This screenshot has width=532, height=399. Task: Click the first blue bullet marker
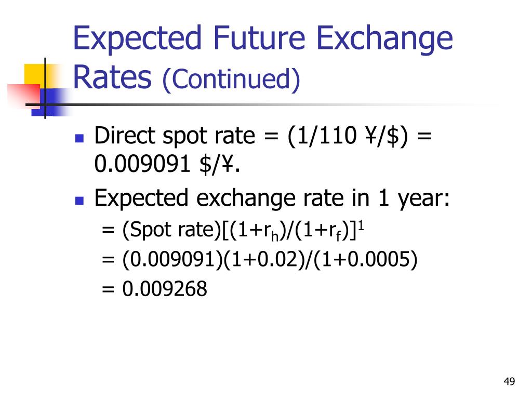coord(79,138)
